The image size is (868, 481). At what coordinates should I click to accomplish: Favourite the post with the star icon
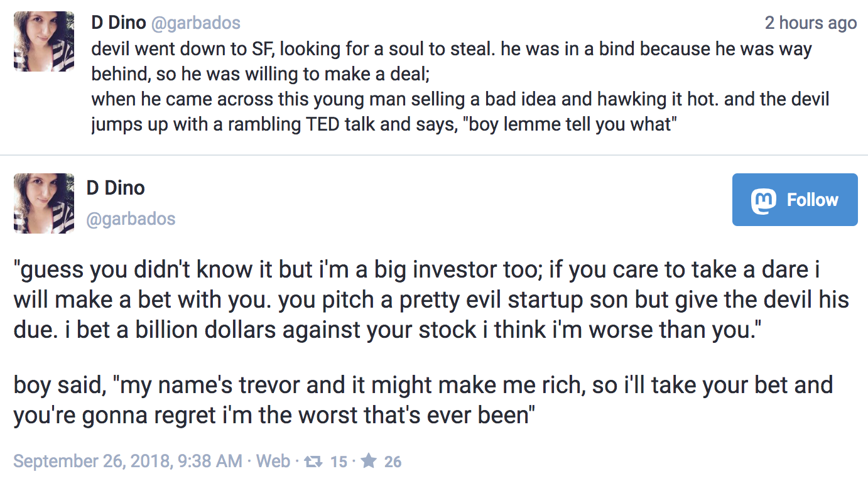tap(369, 462)
